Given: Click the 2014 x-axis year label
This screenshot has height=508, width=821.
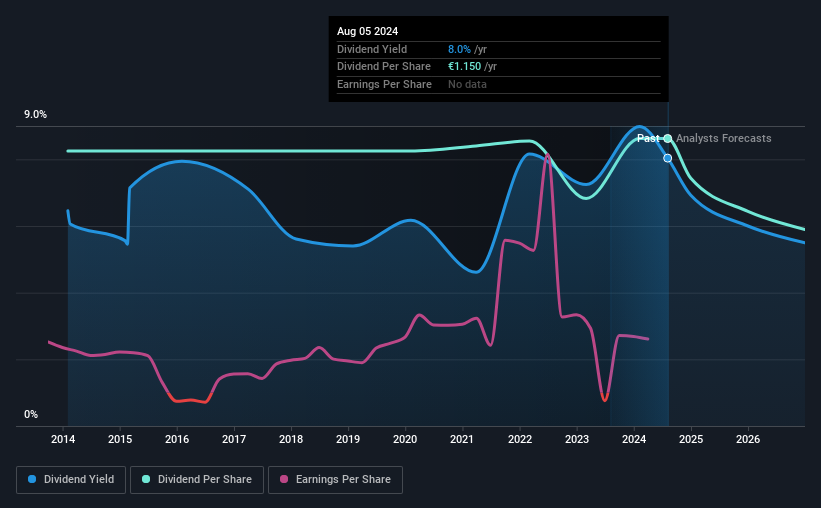Looking at the screenshot, I should pos(63,439).
